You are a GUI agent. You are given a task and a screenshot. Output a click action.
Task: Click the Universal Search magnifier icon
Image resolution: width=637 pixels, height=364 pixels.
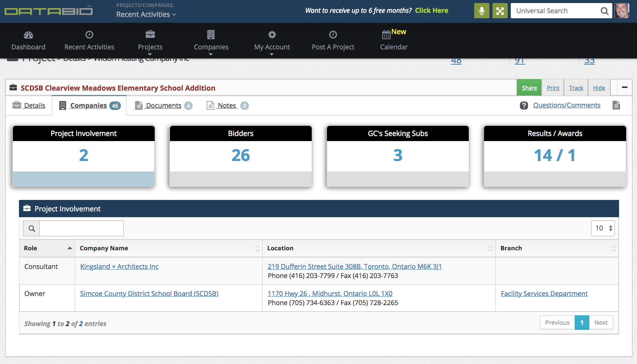[x=604, y=11]
